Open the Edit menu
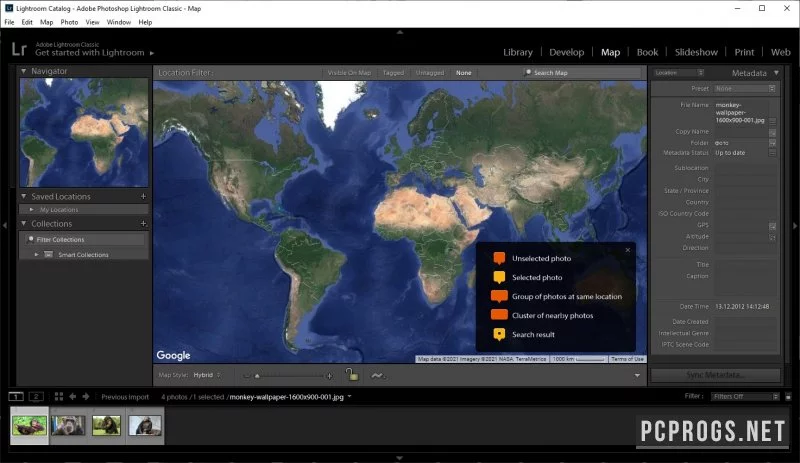Screen dimensions: 800x463 click(27, 22)
